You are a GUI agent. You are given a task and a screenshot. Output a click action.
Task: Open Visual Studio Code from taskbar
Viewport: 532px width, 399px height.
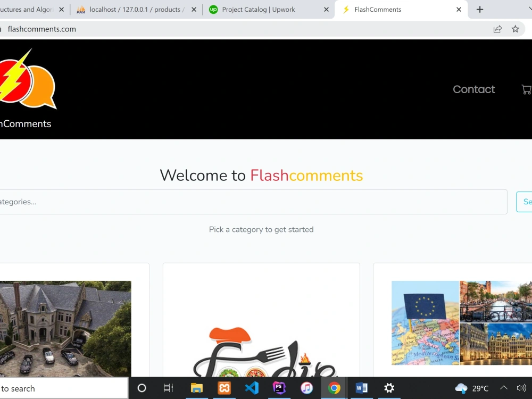coord(252,388)
